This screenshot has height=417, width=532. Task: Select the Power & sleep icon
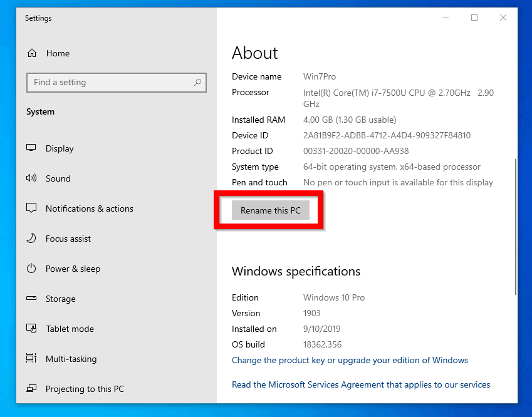click(31, 269)
